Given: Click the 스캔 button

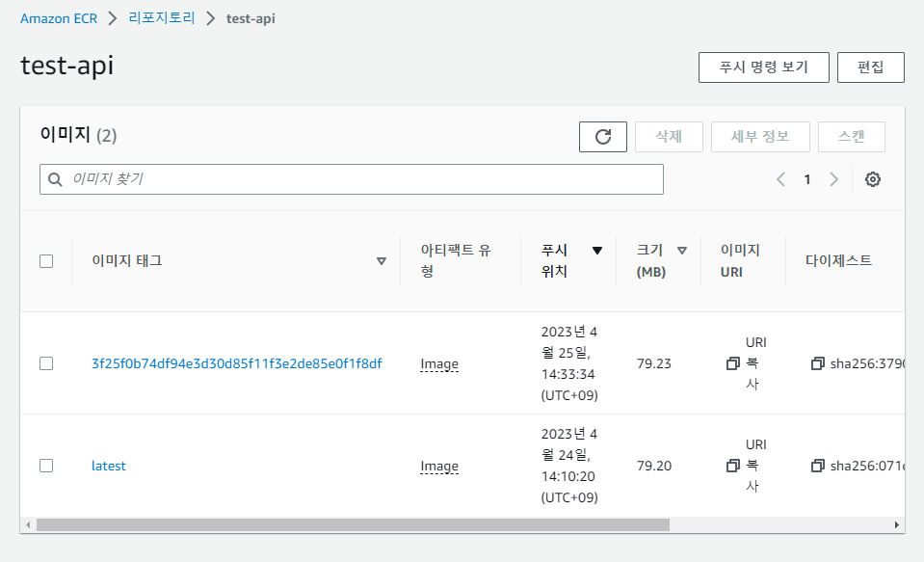Looking at the screenshot, I should tap(852, 137).
